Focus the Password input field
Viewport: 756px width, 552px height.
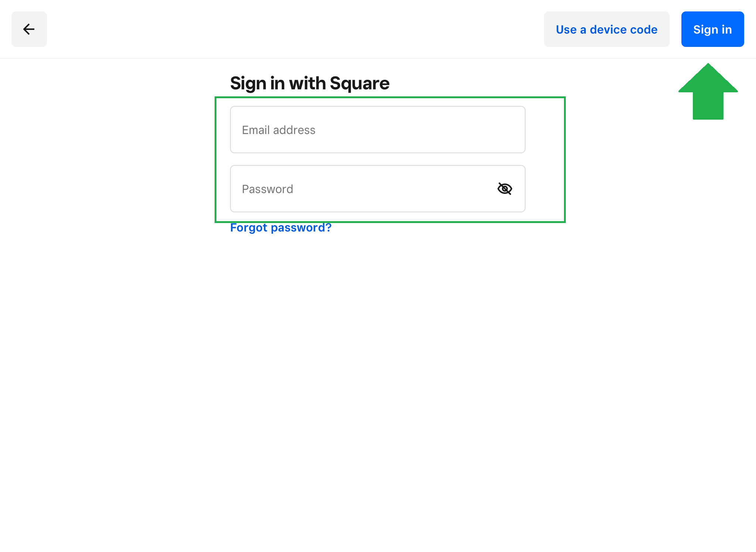[362, 189]
